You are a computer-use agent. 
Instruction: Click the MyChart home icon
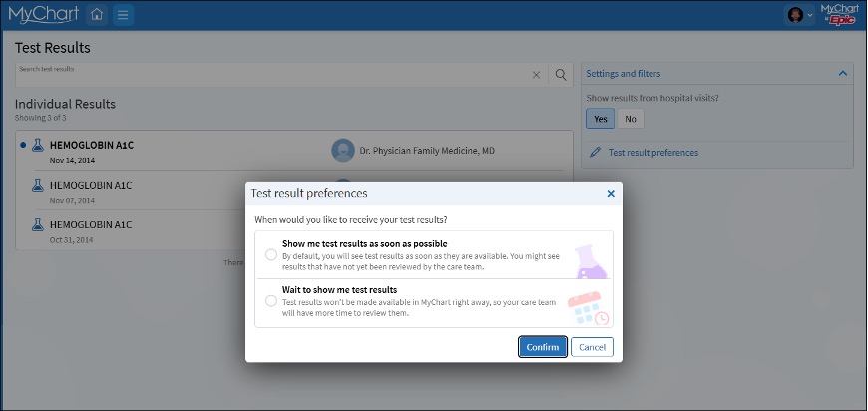click(97, 15)
